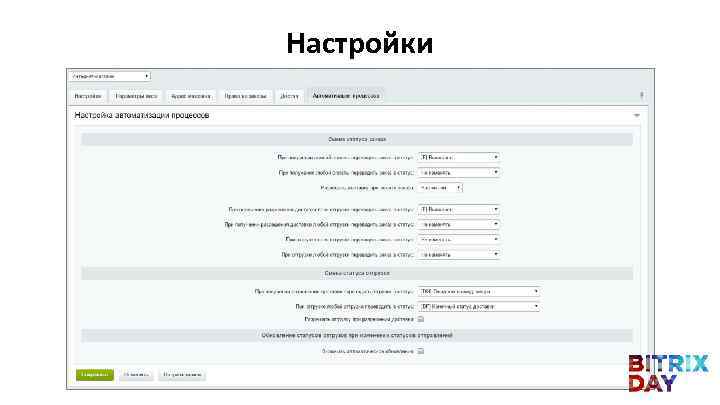This screenshot has height=405, width=720.
Task: Open the Параметры веса tab
Action: click(136, 96)
